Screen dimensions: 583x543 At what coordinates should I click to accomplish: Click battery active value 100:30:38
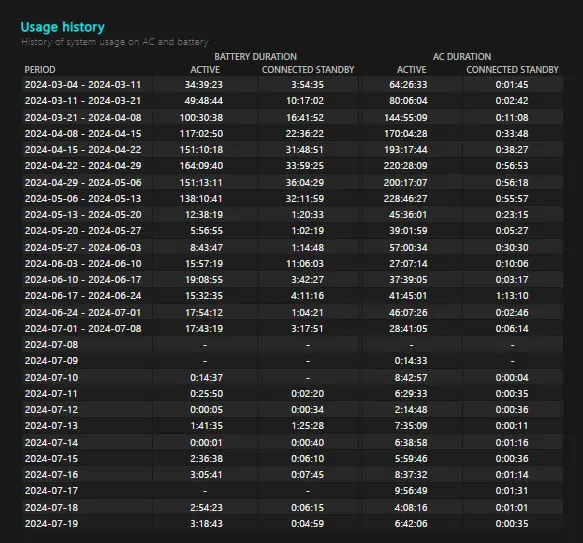point(201,118)
